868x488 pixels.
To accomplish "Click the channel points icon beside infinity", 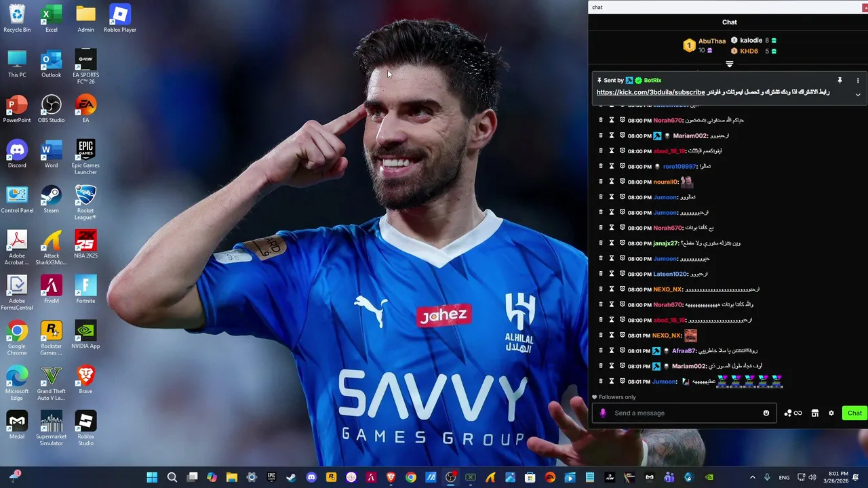I will (788, 413).
